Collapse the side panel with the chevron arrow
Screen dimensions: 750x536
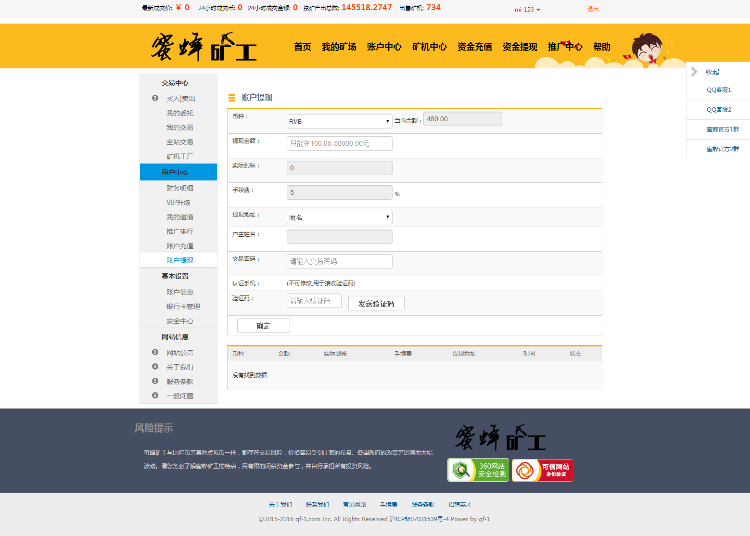click(x=694, y=72)
